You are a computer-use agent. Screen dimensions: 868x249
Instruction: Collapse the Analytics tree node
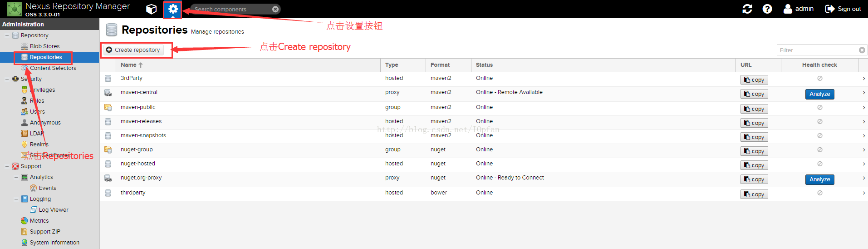coord(16,177)
